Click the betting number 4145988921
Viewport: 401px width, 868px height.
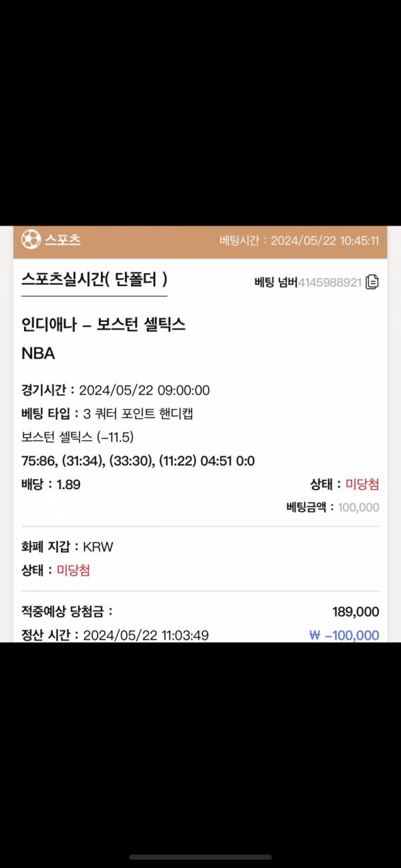tap(329, 283)
